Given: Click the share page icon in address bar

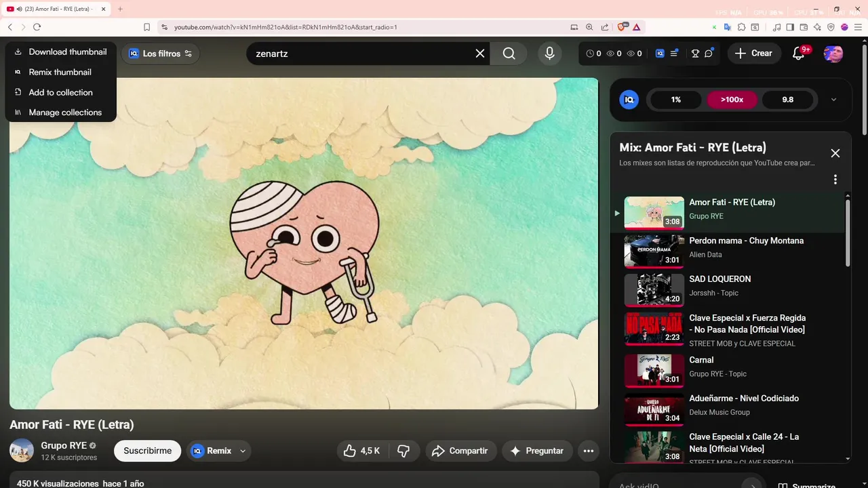Looking at the screenshot, I should pos(604,27).
